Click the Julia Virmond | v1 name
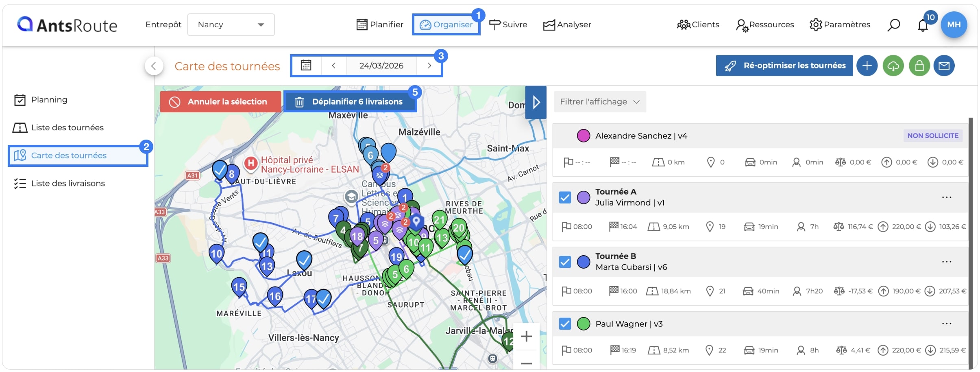The height and width of the screenshot is (372, 980). click(x=630, y=203)
